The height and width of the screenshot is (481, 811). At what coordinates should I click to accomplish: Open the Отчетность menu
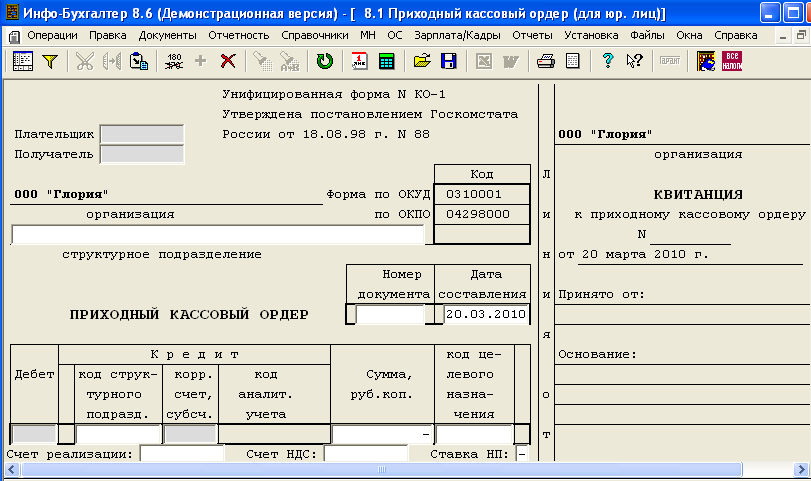point(239,35)
